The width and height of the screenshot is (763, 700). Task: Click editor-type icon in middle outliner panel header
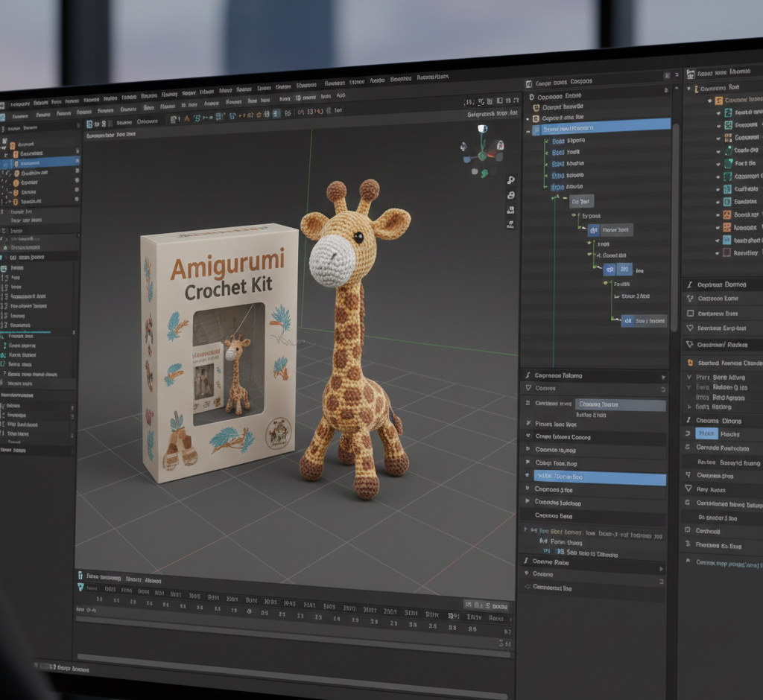point(529,83)
